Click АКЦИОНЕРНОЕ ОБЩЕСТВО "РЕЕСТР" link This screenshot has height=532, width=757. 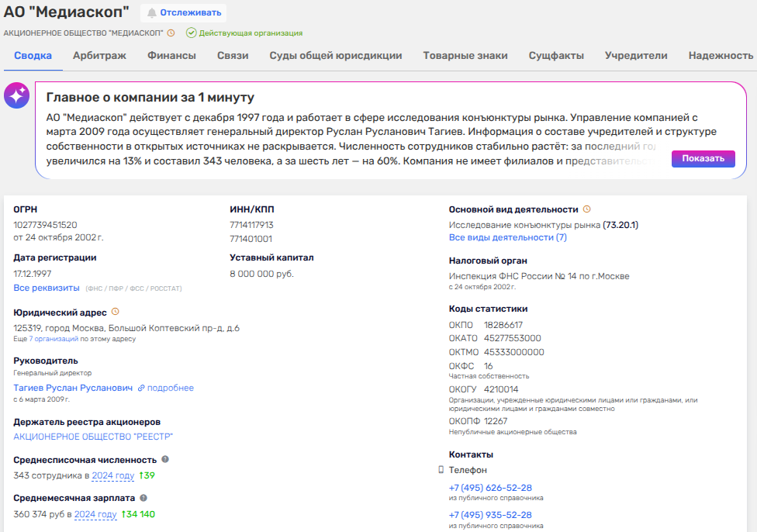[x=93, y=437]
